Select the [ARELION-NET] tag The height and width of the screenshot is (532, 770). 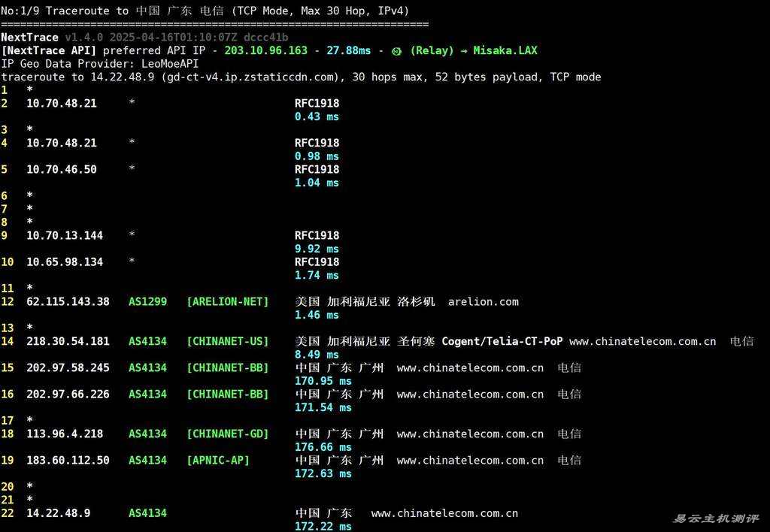coord(228,302)
